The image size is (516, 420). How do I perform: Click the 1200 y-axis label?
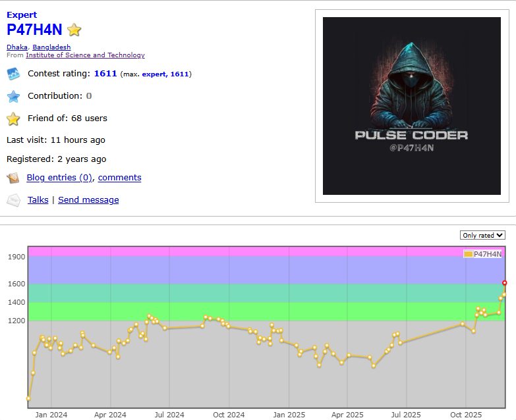tap(16, 321)
